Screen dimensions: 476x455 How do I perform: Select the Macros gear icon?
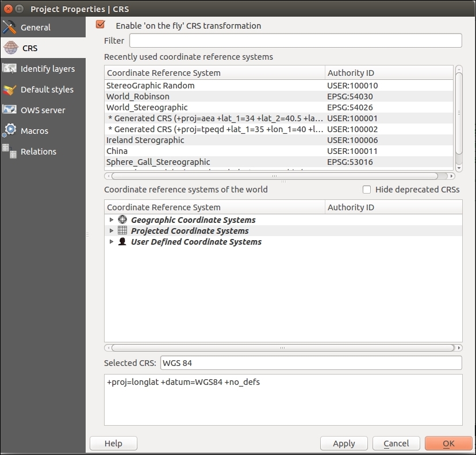click(10, 131)
